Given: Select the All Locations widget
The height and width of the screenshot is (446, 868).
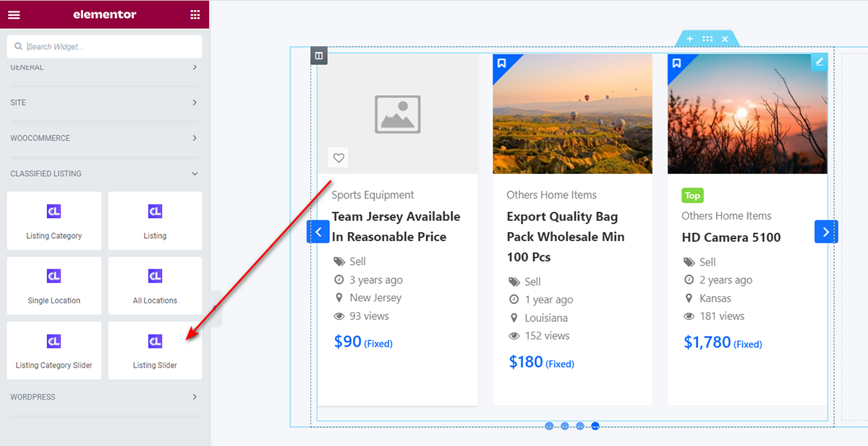Looking at the screenshot, I should (x=156, y=285).
